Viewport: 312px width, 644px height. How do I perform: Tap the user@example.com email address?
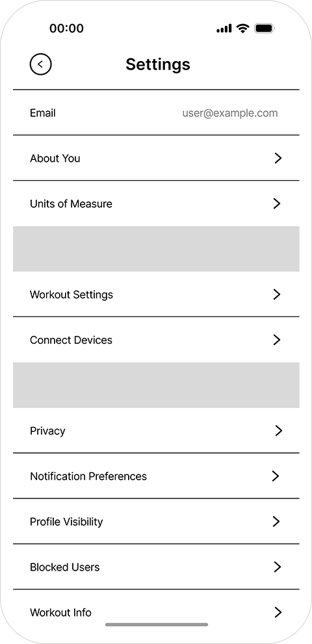click(x=230, y=113)
